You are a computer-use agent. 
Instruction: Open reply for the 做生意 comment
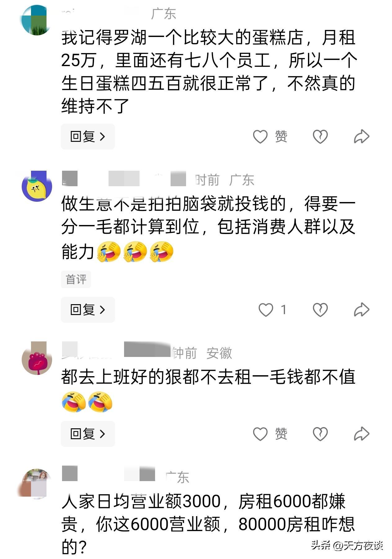pos(88,310)
